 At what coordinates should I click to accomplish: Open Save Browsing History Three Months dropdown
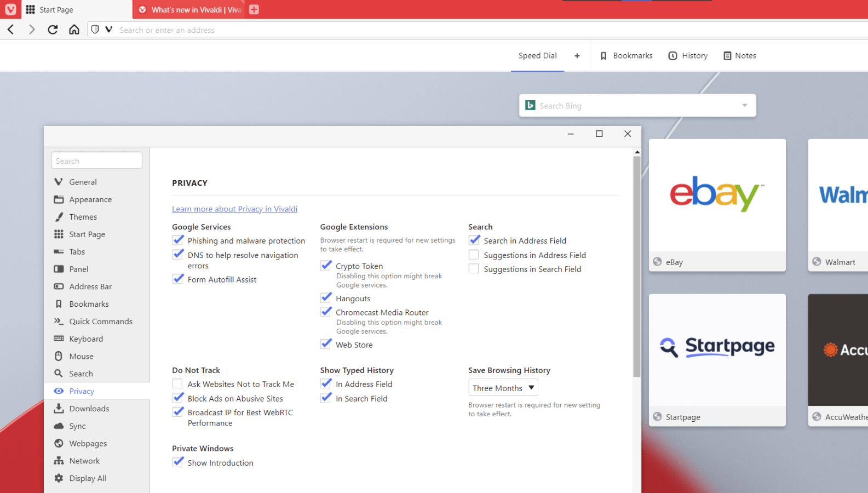tap(503, 388)
